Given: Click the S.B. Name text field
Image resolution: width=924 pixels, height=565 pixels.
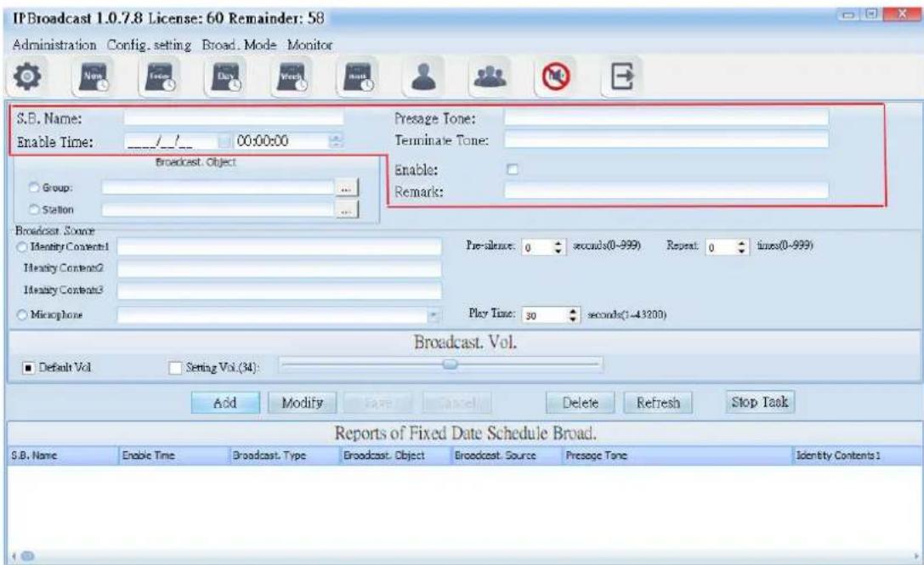Looking at the screenshot, I should click(x=234, y=118).
